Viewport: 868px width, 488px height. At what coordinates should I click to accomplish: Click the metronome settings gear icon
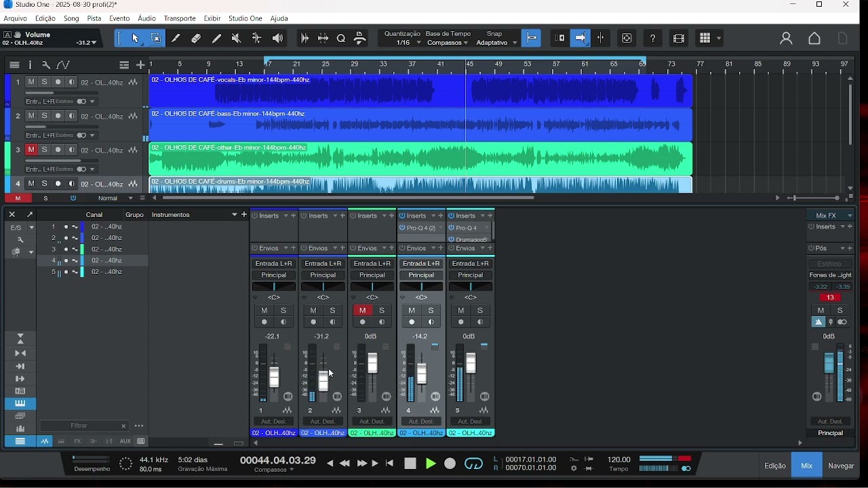[574, 468]
